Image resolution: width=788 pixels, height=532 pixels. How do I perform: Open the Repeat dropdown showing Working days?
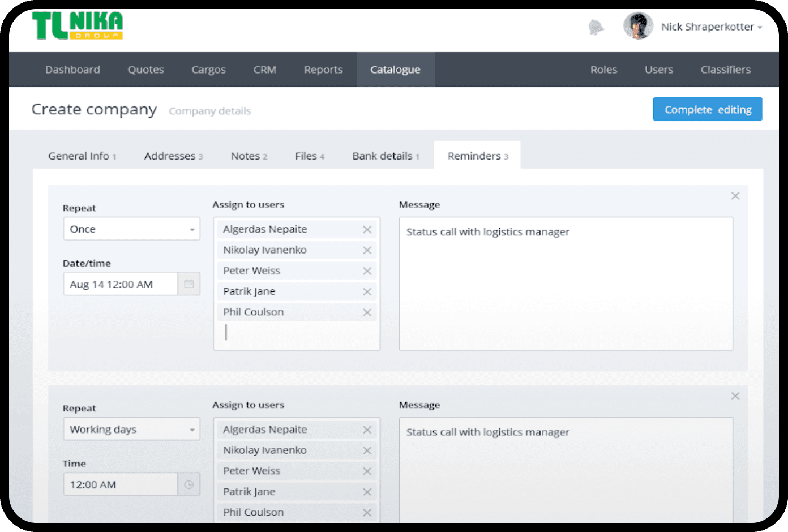131,429
